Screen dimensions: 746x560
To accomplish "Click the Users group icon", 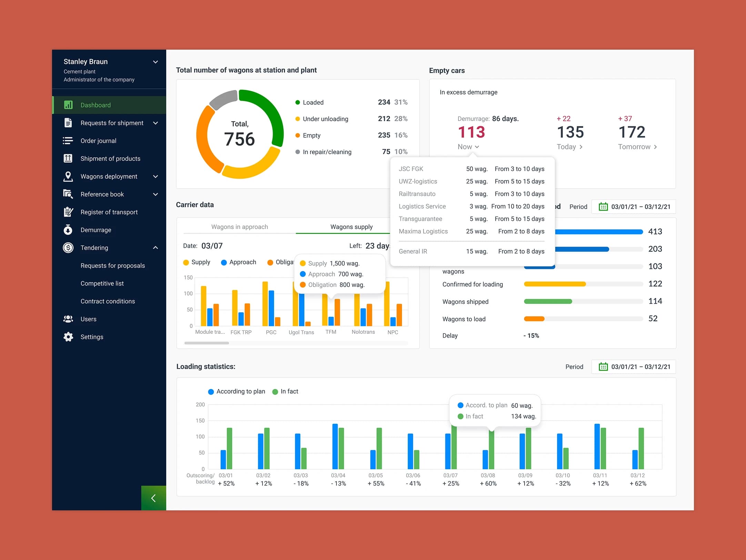I will click(68, 319).
